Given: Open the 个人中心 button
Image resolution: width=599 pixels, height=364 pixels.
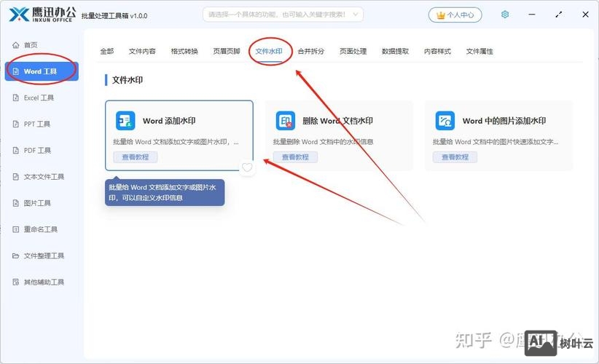Looking at the screenshot, I should click(455, 15).
